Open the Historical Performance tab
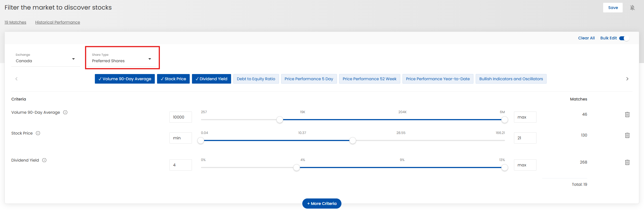The width and height of the screenshot is (644, 210). click(57, 22)
